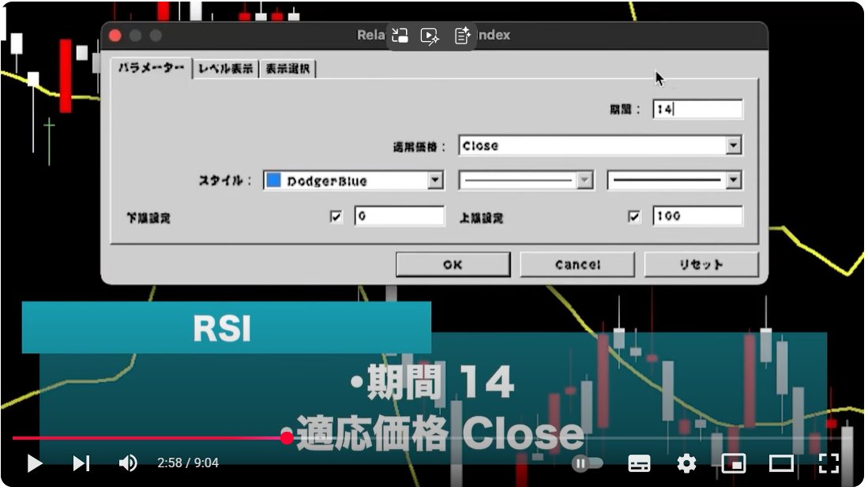Viewport: 868px width, 487px height.
Task: Reset parameters with the リセット button
Action: (701, 264)
